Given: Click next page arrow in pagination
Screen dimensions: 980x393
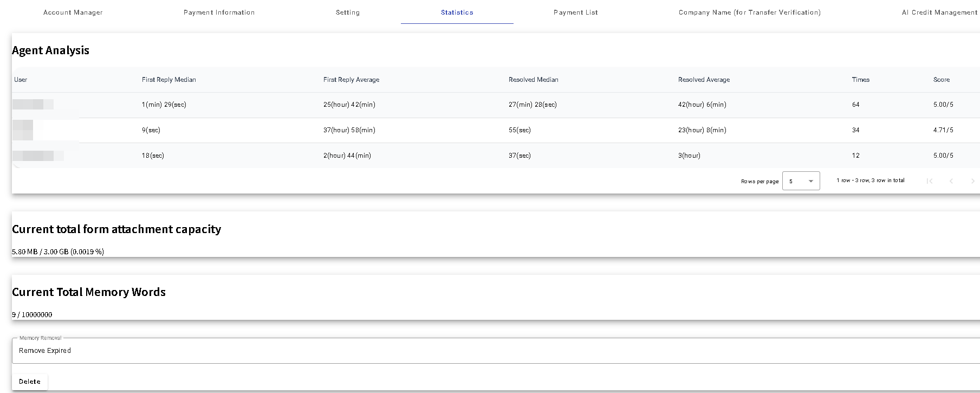Looking at the screenshot, I should [972, 181].
